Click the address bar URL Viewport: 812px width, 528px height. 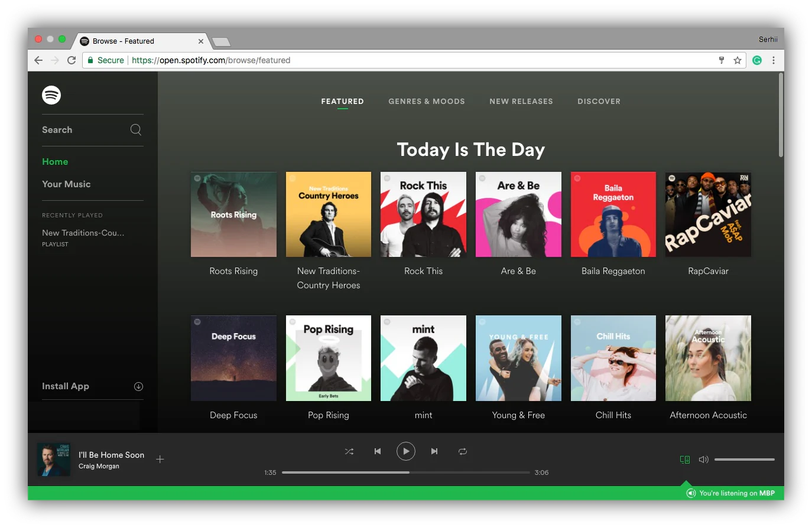[x=211, y=60]
